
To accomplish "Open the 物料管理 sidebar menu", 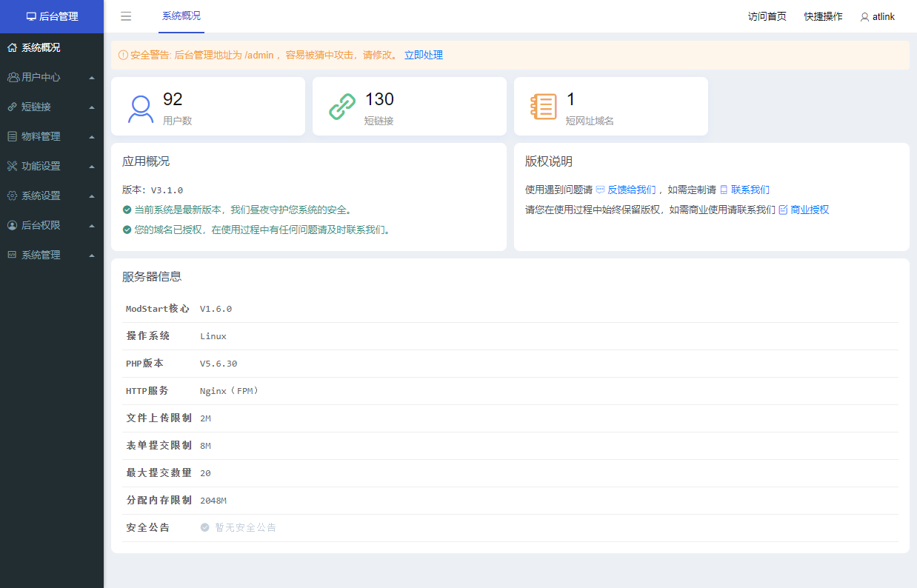I will (52, 136).
